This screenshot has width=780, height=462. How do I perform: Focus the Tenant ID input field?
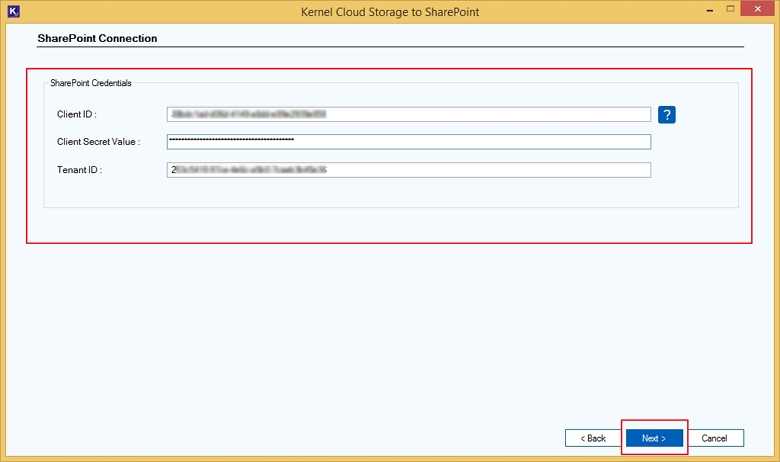pyautogui.click(x=408, y=170)
